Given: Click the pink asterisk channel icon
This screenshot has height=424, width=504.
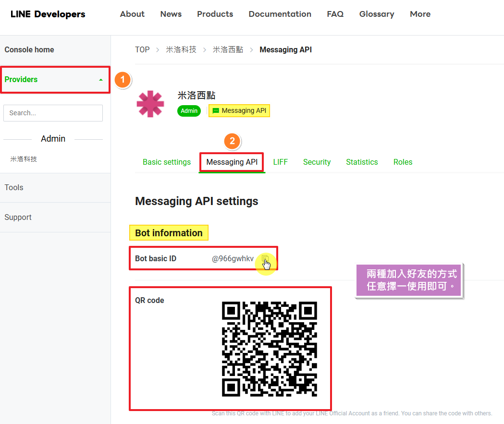Looking at the screenshot, I should click(x=150, y=104).
